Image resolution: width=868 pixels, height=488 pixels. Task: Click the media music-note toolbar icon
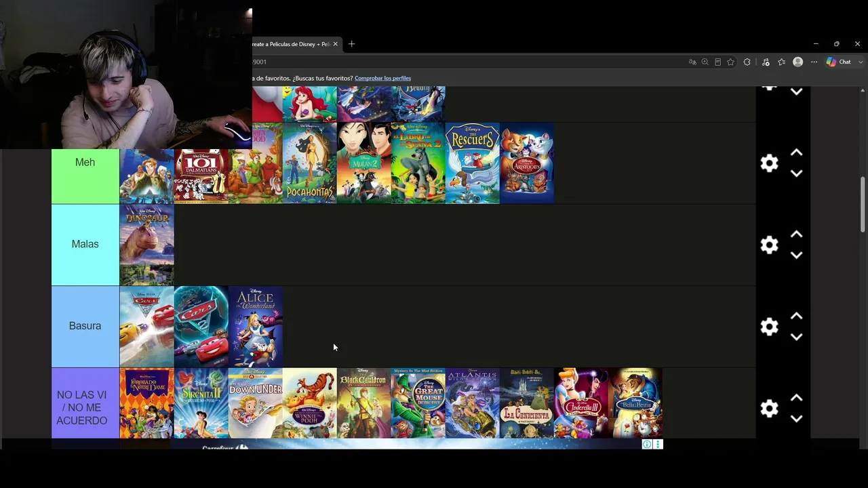pos(766,62)
